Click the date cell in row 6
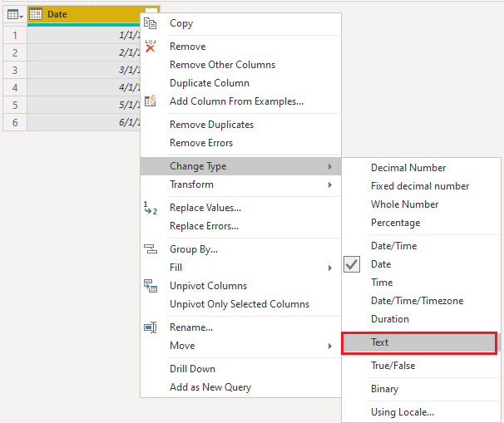Screen dimensions: 504x423 click(83, 122)
